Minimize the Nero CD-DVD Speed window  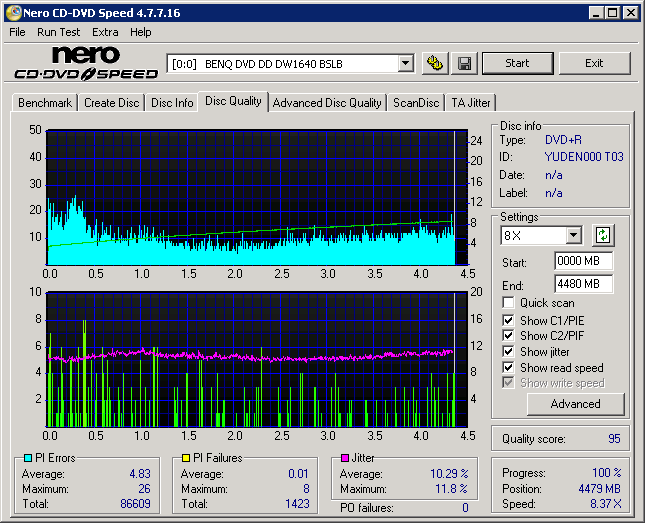pos(594,13)
